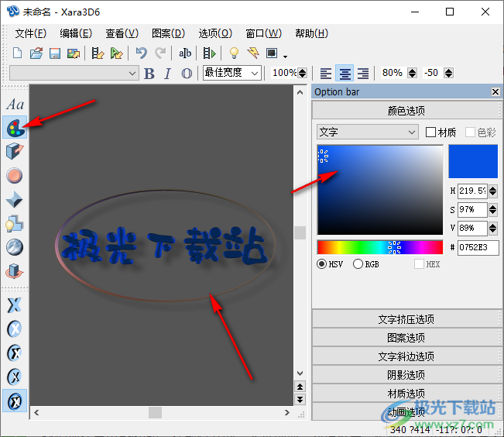This screenshot has width=504, height=437.
Task: Toggle italic text formatting
Action: [167, 74]
